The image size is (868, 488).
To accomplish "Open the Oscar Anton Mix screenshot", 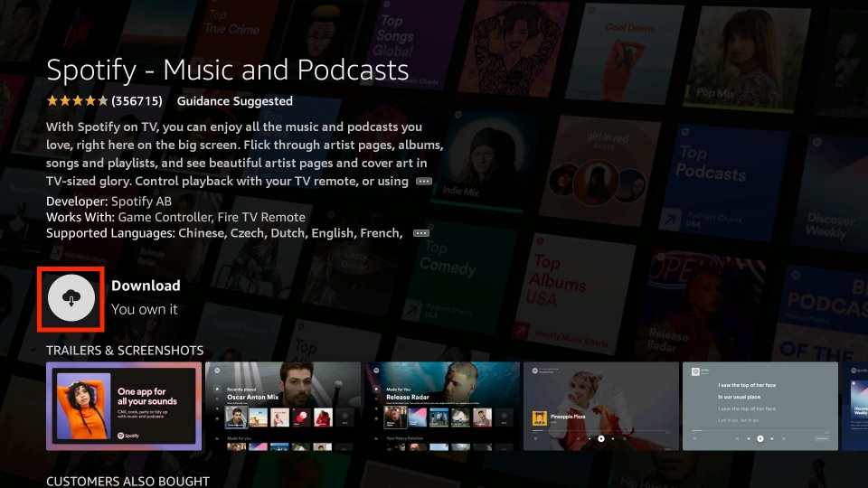I will (283, 406).
